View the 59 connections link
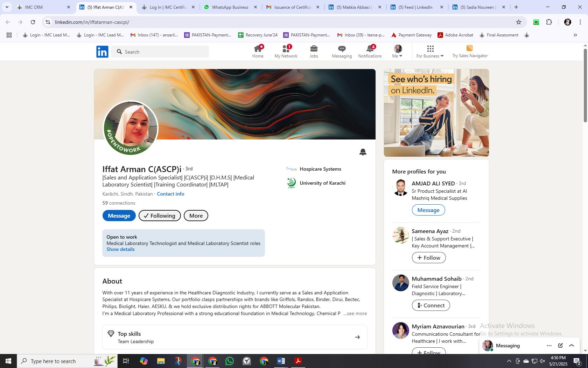 pyautogui.click(x=119, y=203)
